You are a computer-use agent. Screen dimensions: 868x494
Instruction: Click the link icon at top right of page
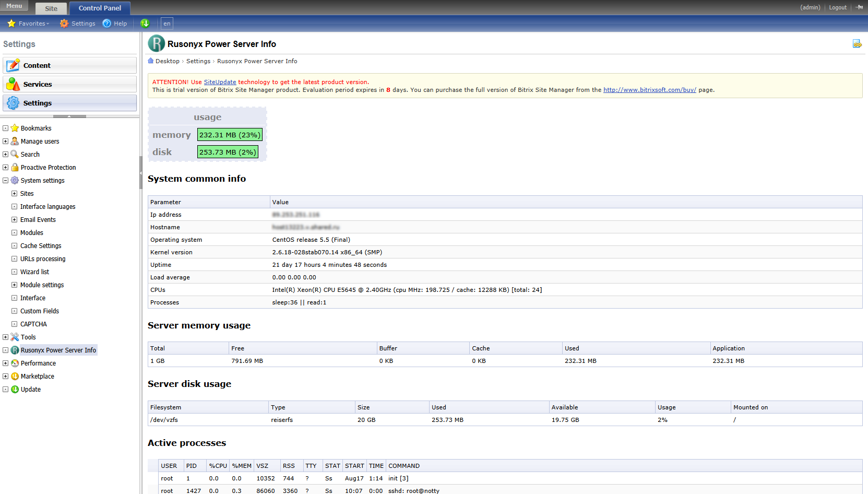[x=858, y=44]
